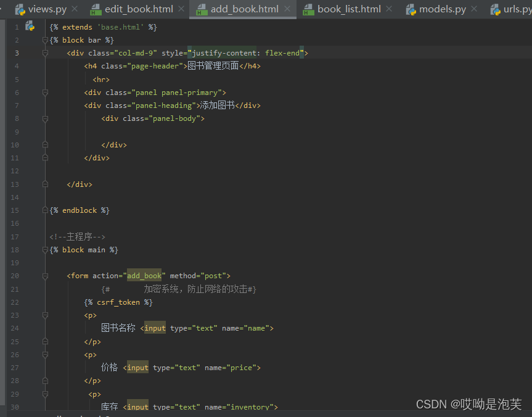Click the fold end marker on line 10
Image resolution: width=532 pixels, height=417 pixels.
coord(45,145)
